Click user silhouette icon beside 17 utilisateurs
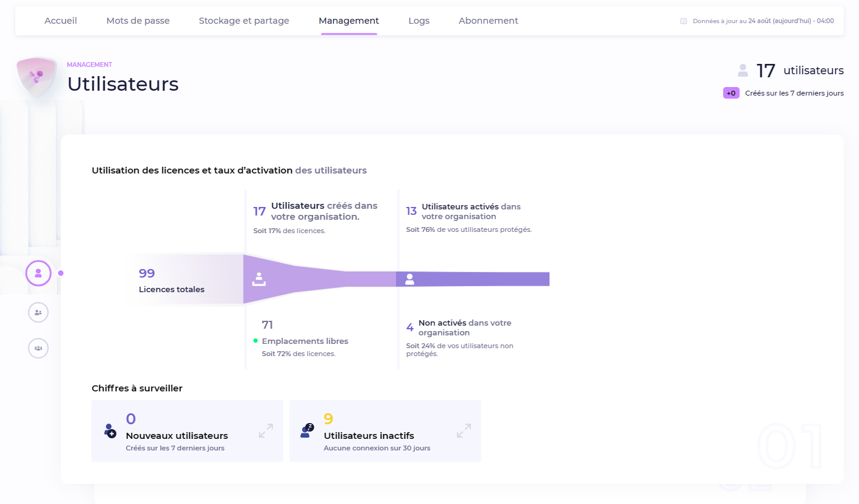Image resolution: width=859 pixels, height=504 pixels. point(743,71)
